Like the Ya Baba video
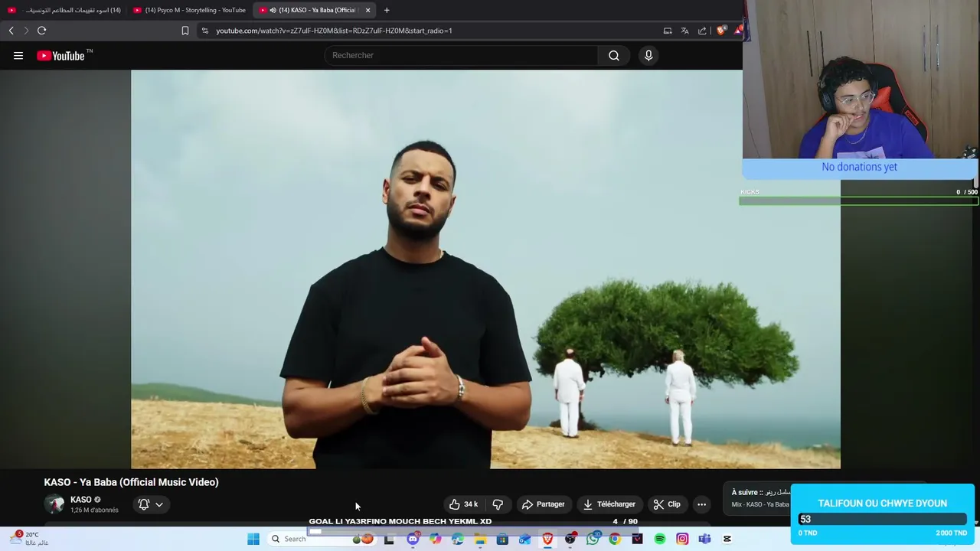 [463, 504]
